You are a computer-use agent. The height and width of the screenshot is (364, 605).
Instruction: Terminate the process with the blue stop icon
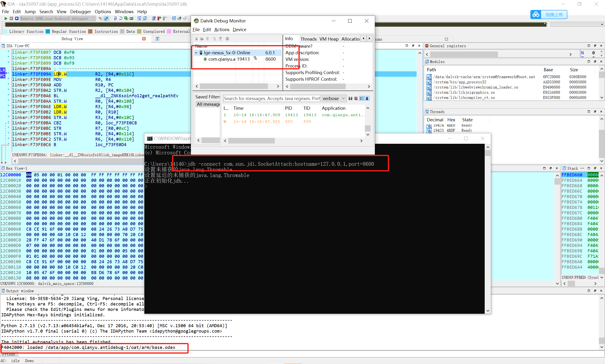pyautogui.click(x=17, y=18)
